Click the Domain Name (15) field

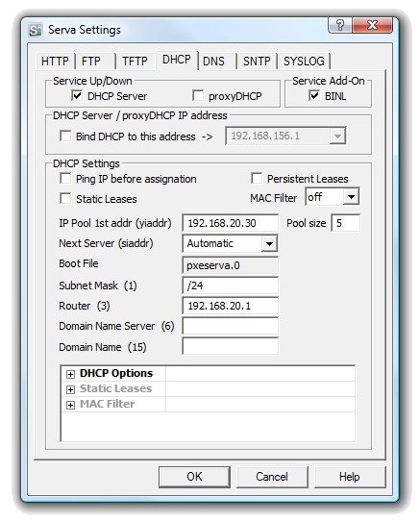(230, 346)
